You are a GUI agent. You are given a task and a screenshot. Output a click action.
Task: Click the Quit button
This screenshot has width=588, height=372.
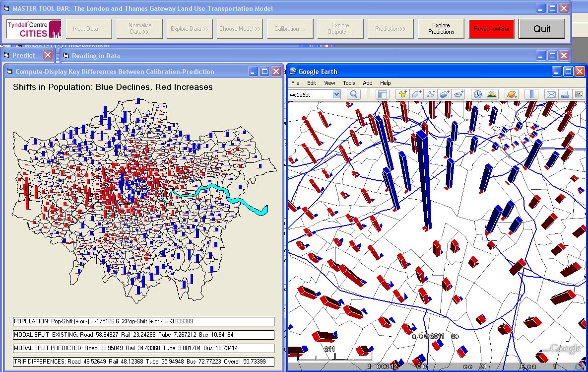541,29
